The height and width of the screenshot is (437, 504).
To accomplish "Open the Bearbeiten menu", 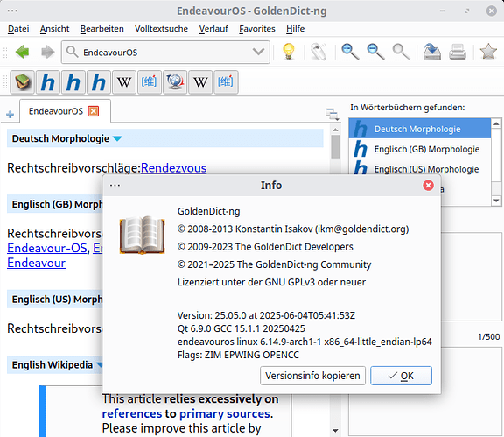I will pos(101,29).
